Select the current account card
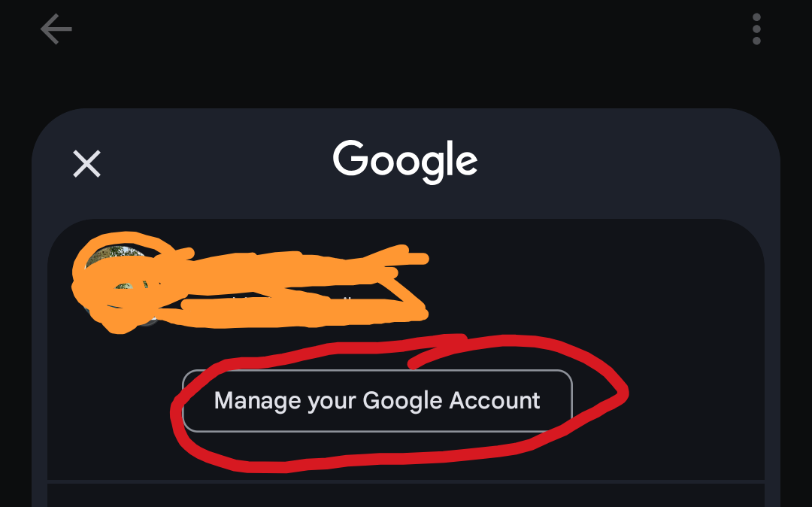The height and width of the screenshot is (507, 812). click(x=406, y=350)
